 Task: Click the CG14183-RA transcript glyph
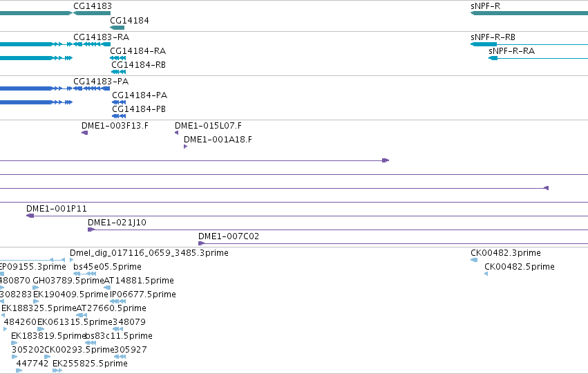click(x=92, y=44)
